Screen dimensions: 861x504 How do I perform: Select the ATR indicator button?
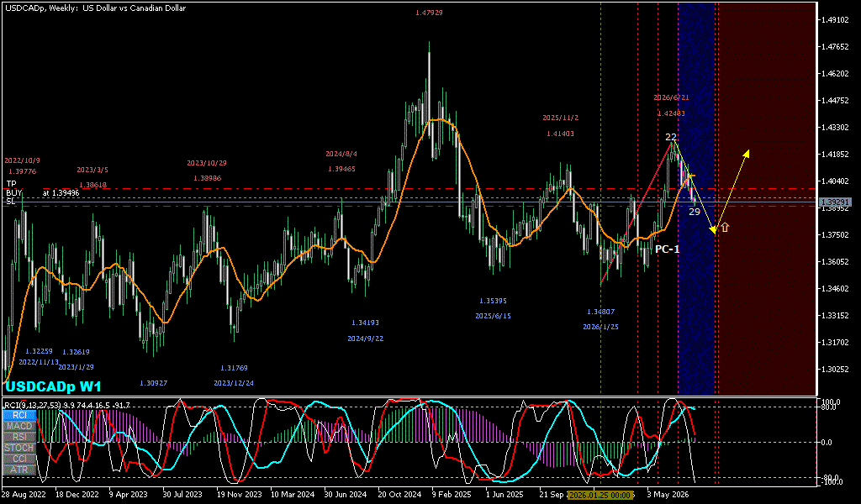pyautogui.click(x=19, y=470)
